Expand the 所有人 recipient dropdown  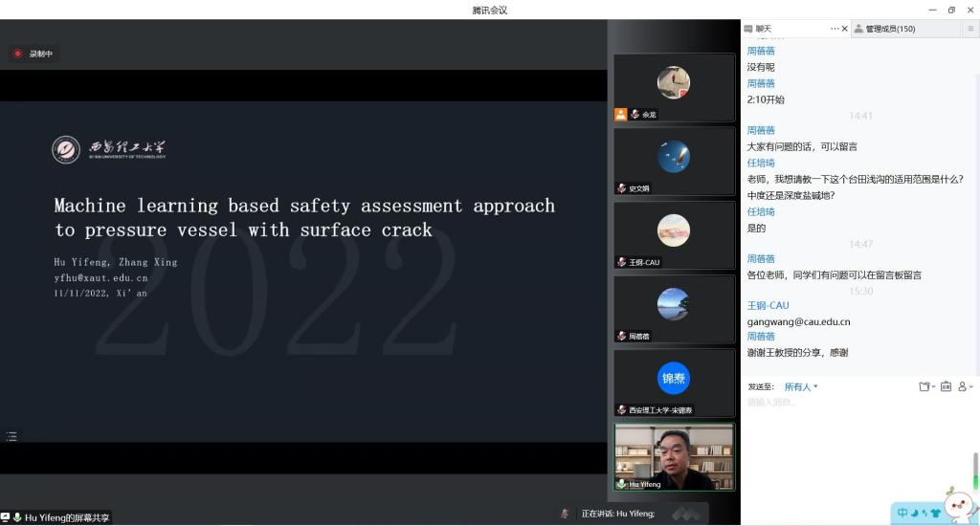(x=801, y=386)
